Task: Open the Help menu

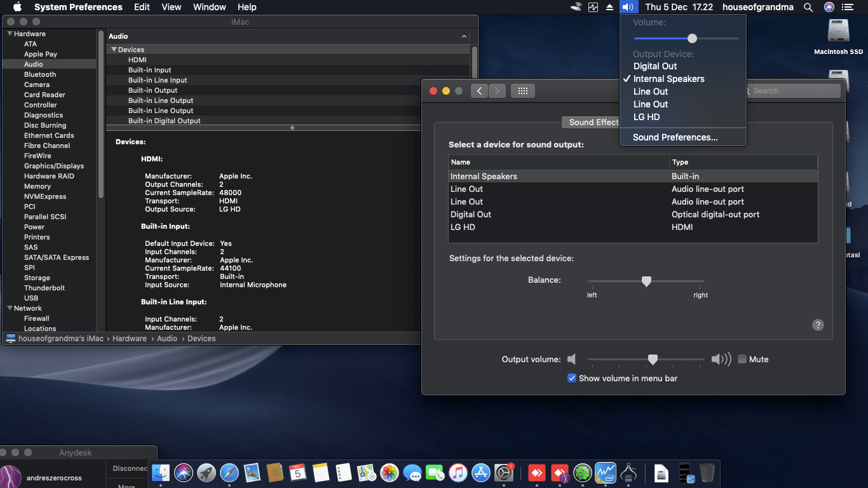Action: coord(247,7)
